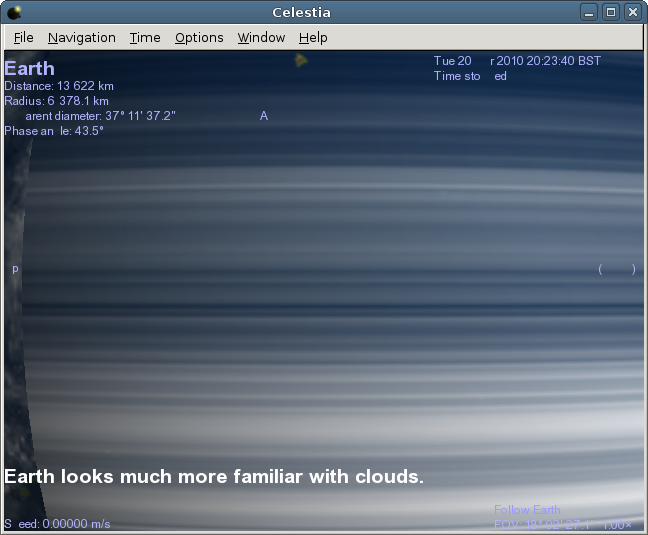The image size is (648, 535).
Task: Click the 'Time stopped' status text
Action: click(x=470, y=76)
